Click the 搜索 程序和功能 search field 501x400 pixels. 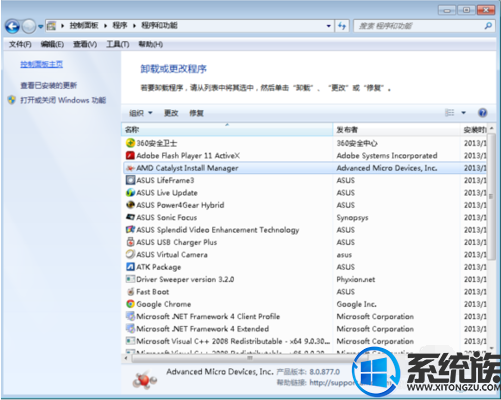[x=419, y=26]
